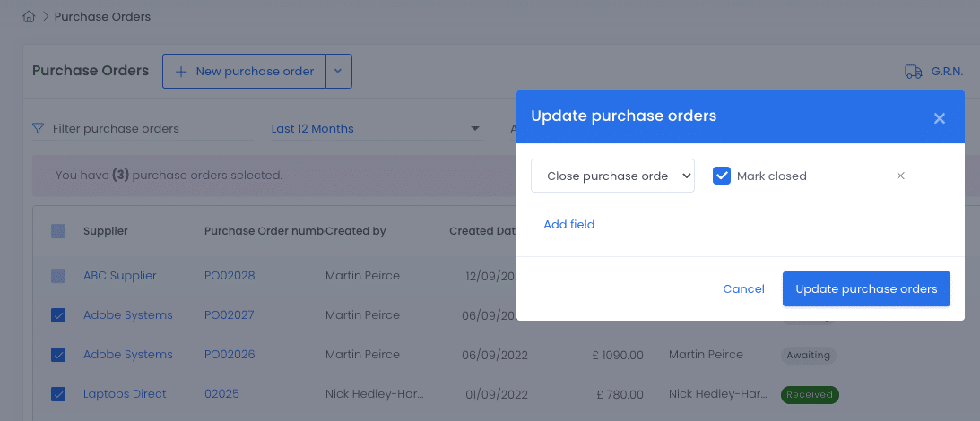The width and height of the screenshot is (980, 421).
Task: Click the Update purchase orders button
Action: coord(866,289)
